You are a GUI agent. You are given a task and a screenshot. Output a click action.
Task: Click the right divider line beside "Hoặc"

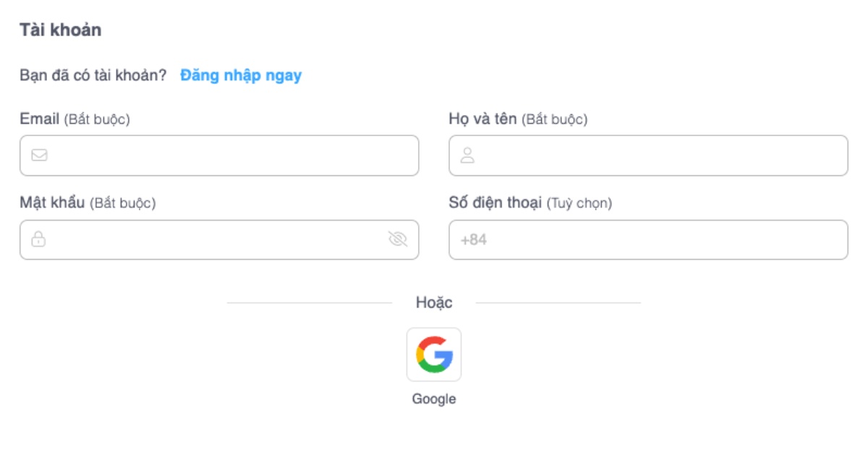(x=558, y=303)
